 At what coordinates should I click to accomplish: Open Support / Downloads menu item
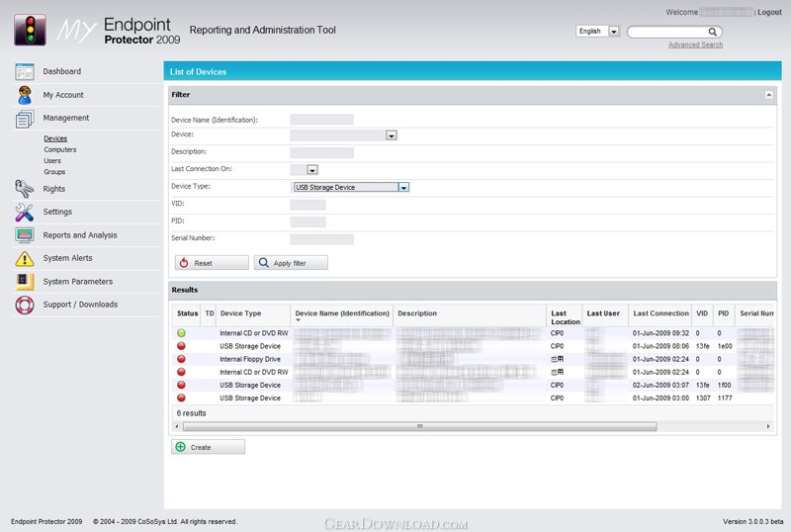pyautogui.click(x=80, y=305)
